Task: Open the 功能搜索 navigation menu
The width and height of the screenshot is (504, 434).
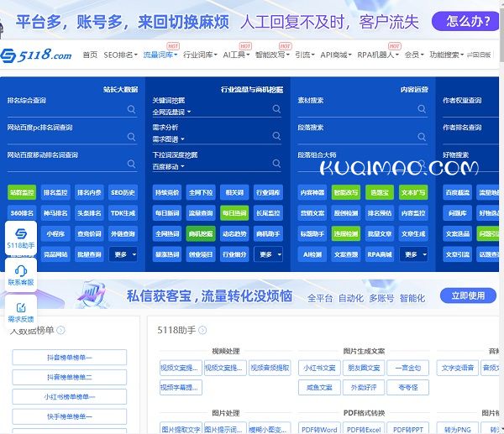Action: [447, 55]
